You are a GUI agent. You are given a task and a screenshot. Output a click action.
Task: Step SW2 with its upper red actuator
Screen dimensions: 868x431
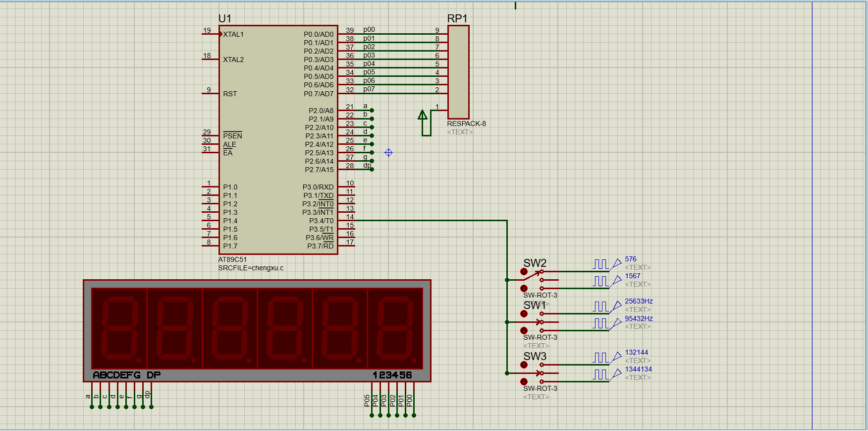[x=524, y=271]
